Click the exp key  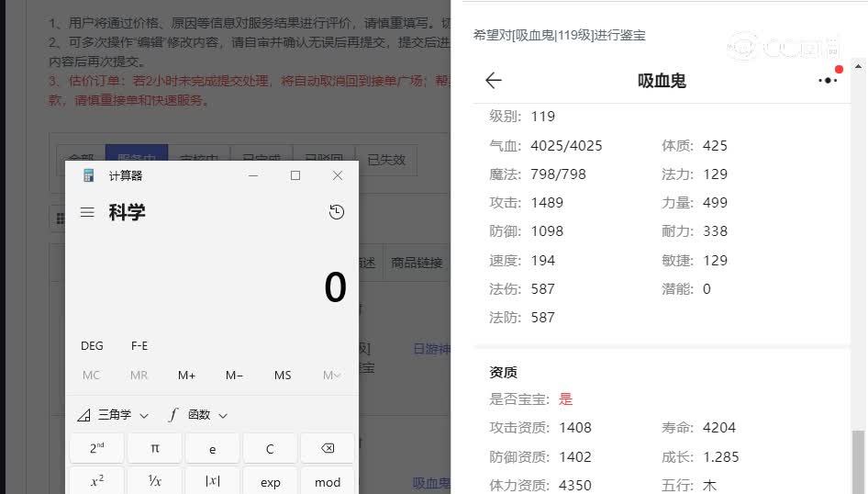tap(270, 481)
